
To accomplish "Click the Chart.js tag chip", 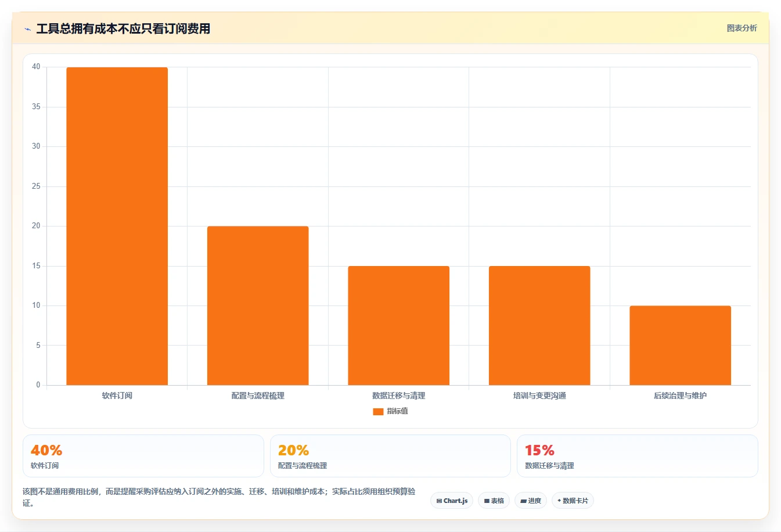I will pos(452,501).
